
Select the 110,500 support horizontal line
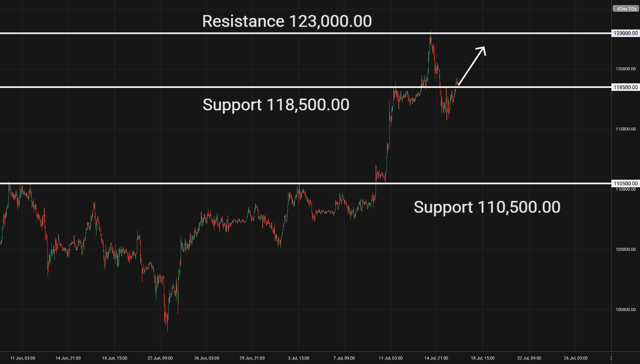point(305,183)
